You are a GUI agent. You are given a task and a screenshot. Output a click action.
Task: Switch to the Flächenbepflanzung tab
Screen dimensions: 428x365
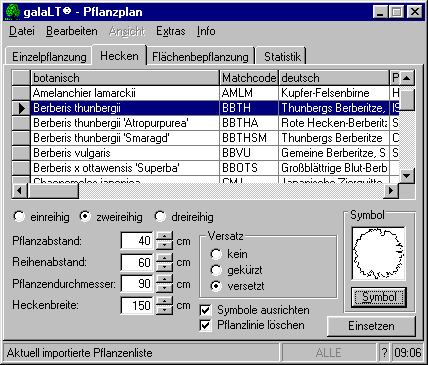coord(200,56)
